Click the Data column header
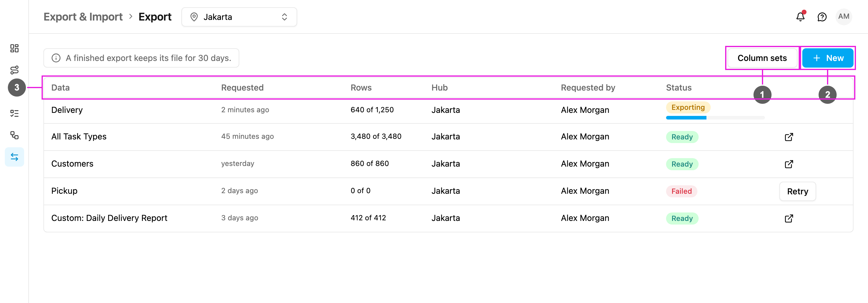Screen dimensions: 868x303 pos(60,88)
